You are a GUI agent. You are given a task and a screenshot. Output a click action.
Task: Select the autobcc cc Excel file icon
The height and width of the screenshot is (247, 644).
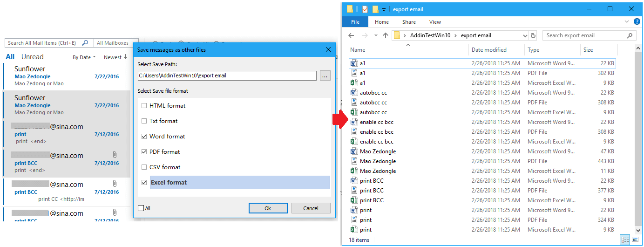354,112
